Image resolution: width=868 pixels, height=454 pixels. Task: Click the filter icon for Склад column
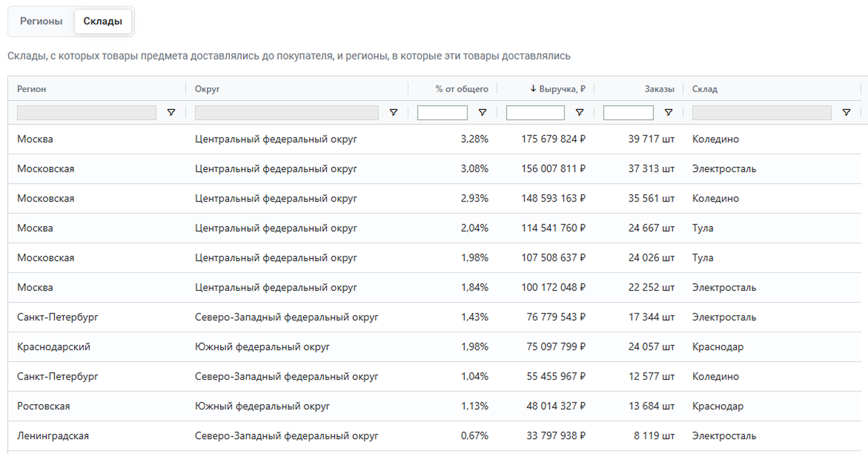pyautogui.click(x=846, y=112)
